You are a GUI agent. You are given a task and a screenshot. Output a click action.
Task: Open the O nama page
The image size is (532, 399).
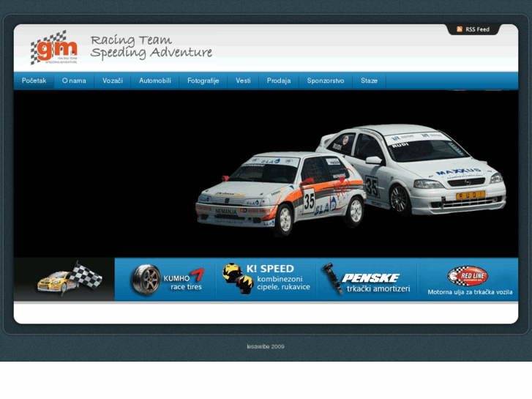74,81
